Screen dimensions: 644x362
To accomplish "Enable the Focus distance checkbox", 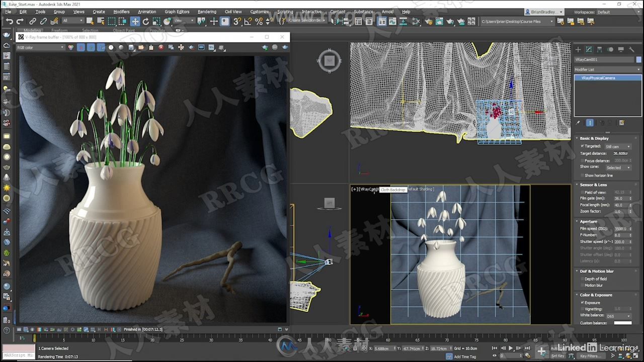I will pyautogui.click(x=582, y=160).
